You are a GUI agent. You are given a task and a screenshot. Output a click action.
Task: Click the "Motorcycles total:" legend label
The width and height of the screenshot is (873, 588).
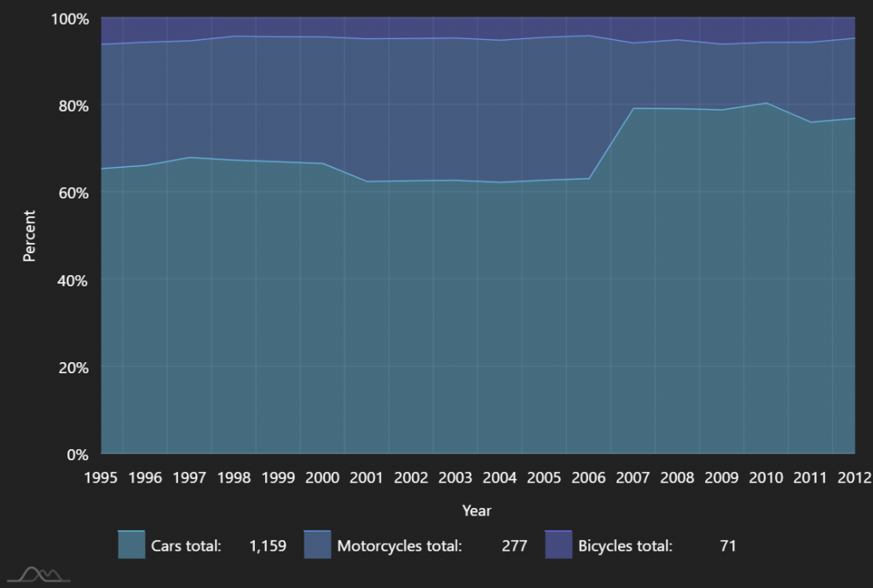(x=399, y=545)
